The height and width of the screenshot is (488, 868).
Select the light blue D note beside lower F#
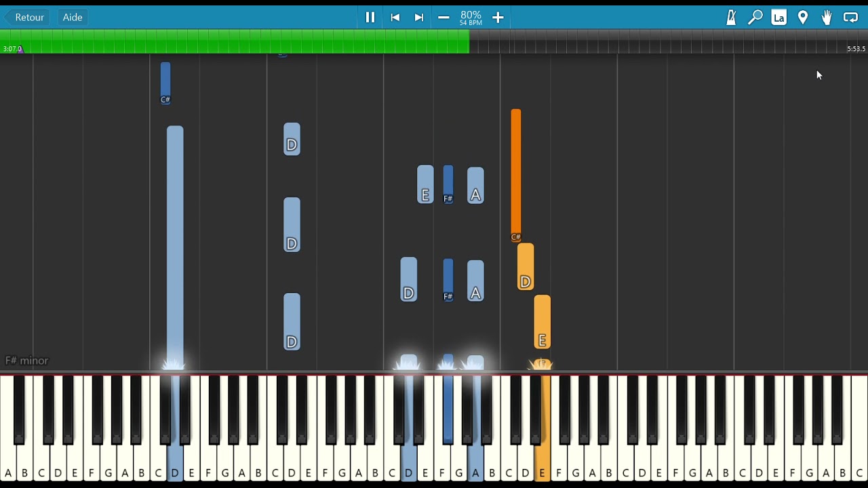[409, 279]
